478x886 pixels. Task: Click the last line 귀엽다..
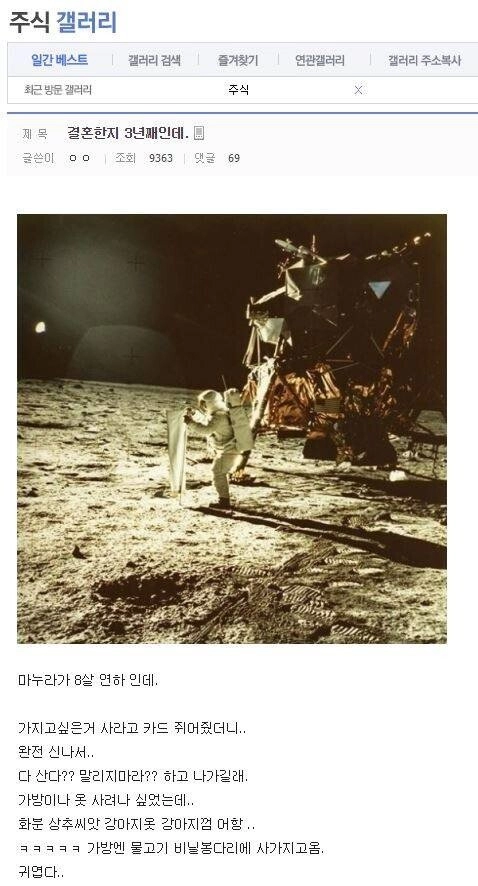[41, 872]
